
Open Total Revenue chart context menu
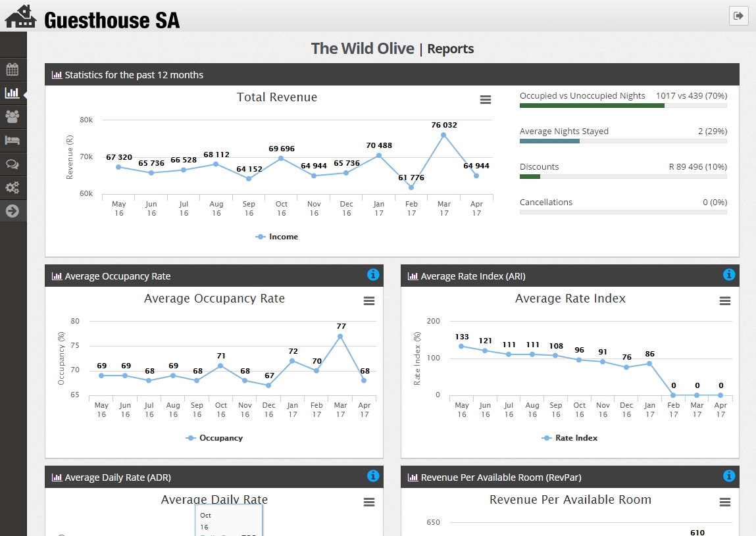[486, 100]
